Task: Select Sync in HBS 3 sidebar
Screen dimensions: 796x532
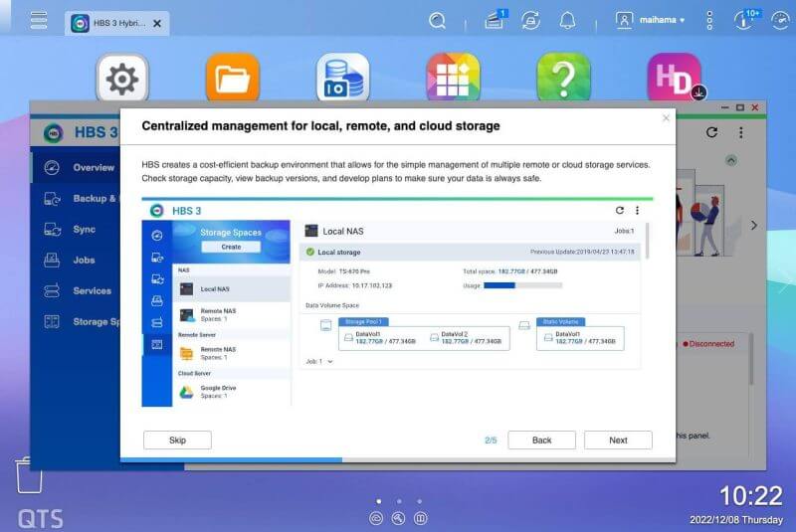Action: (77, 230)
